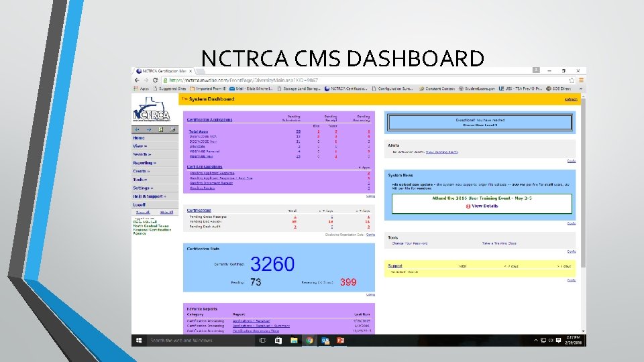This screenshot has width=644, height=362.
Task: Click the Hide All link in sidebar
Action: pos(167,213)
